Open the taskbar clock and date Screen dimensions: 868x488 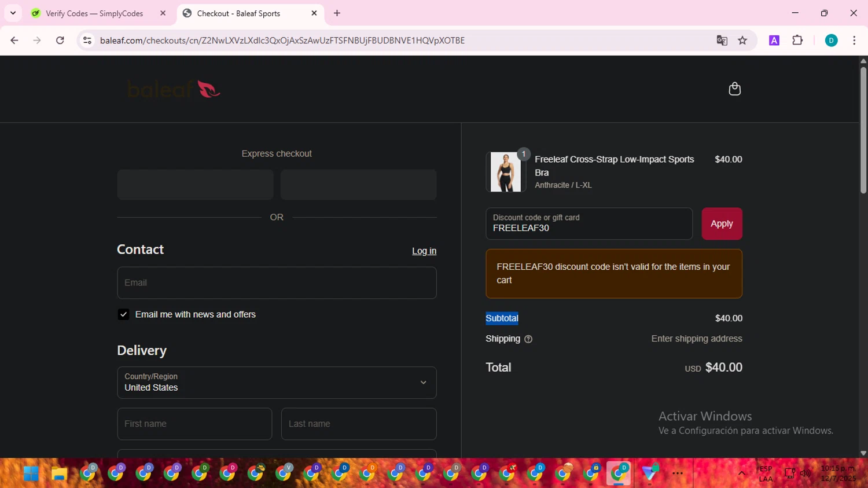(838, 474)
